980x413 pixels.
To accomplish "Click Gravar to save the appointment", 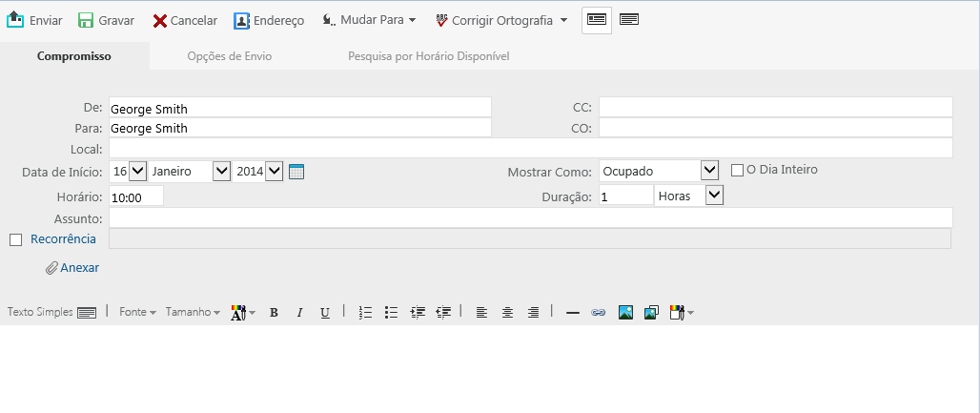I will tap(106, 20).
